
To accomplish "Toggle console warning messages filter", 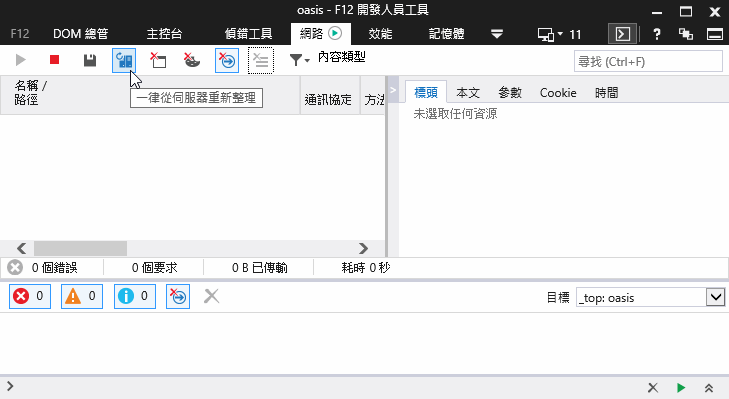I will point(82,296).
